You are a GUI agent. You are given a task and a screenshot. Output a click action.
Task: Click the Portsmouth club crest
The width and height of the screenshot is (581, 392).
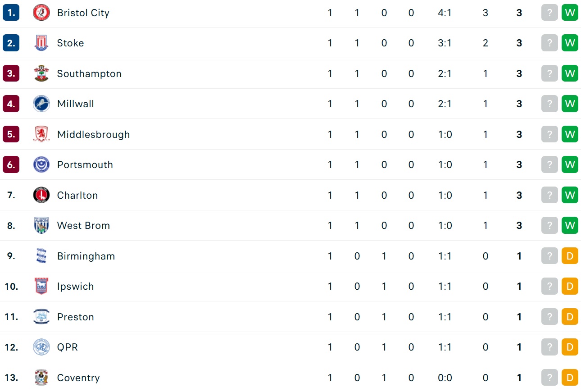coord(41,164)
